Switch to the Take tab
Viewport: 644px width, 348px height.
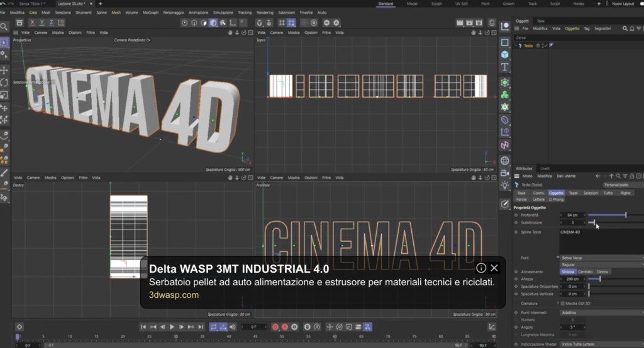[x=541, y=21]
